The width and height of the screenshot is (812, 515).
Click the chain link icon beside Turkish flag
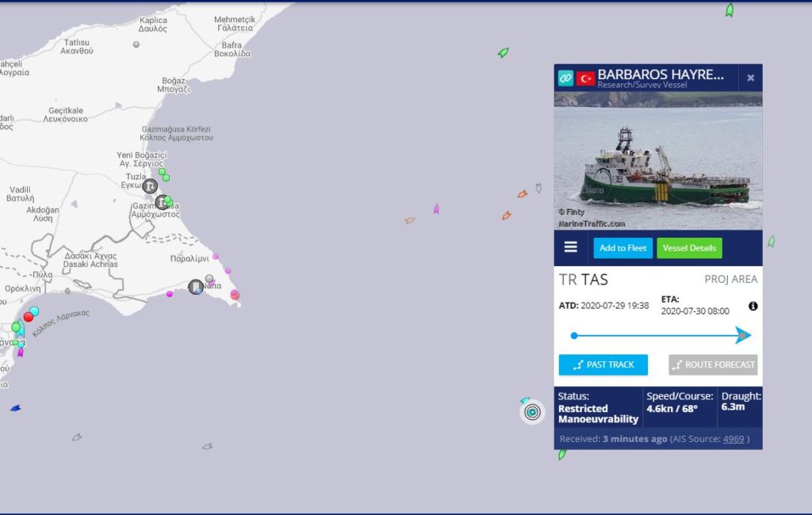[x=565, y=78]
